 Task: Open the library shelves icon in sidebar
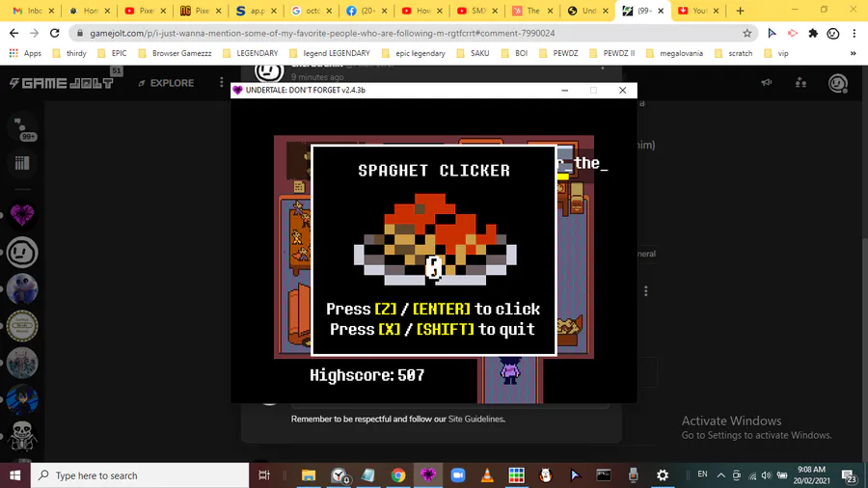point(22,163)
